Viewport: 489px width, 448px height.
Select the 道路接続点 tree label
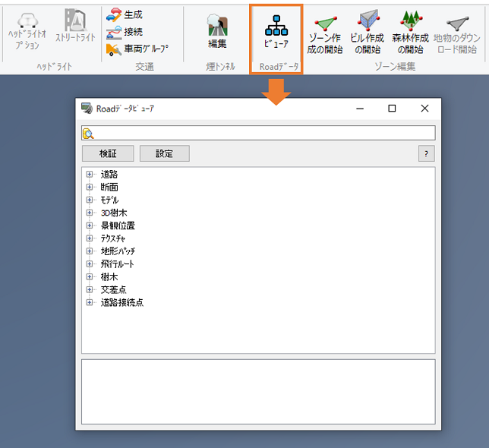coord(122,302)
